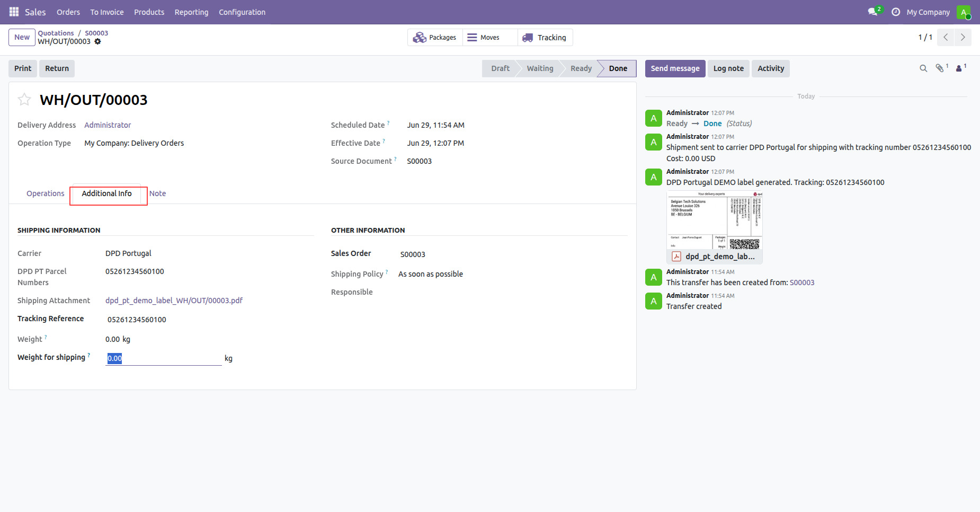
Task: Show the Source Document help tooltip mark
Action: point(395,159)
